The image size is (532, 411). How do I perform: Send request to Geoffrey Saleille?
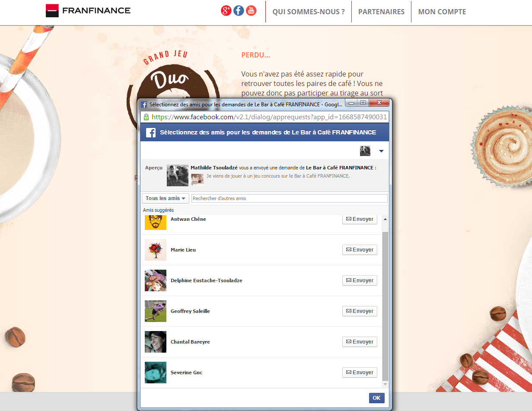360,311
